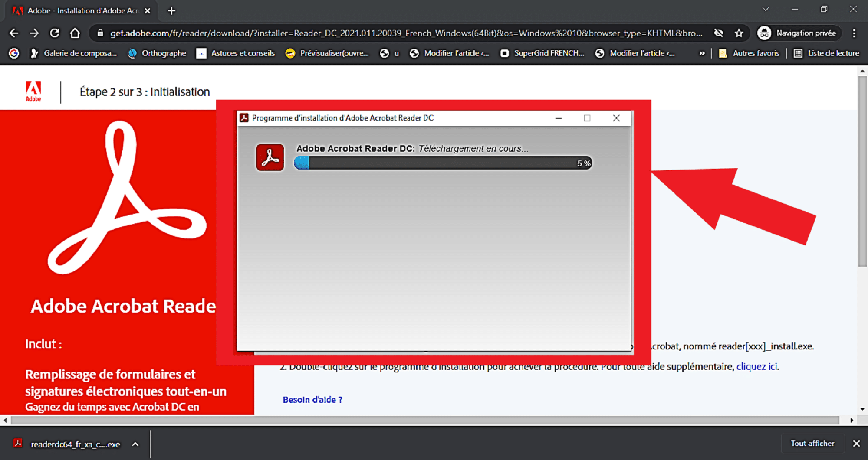
Task: Click the installer title bar Acrobat icon
Action: click(x=244, y=118)
